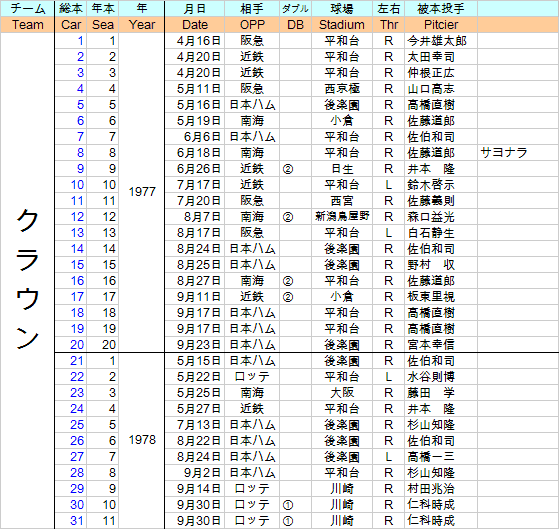The height and width of the screenshot is (529, 559).
Task: Select pitcher 佐藤義則 cell
Action: click(x=441, y=201)
